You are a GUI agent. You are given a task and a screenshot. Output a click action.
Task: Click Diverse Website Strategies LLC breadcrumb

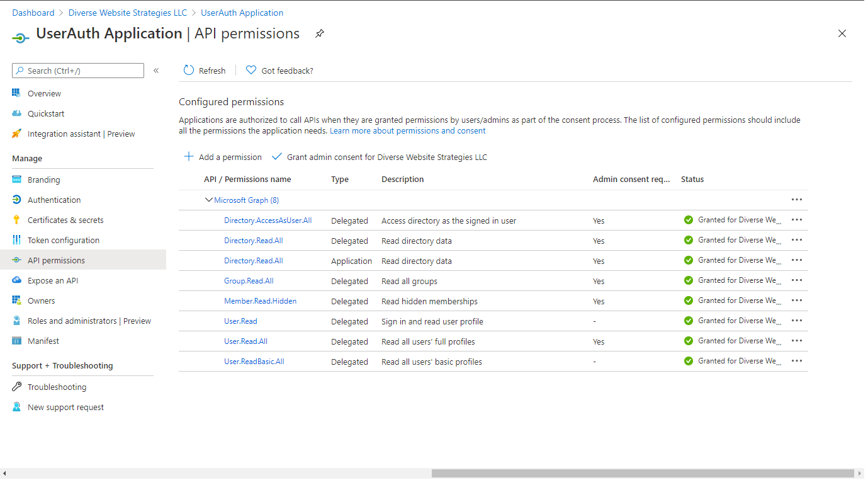(128, 13)
